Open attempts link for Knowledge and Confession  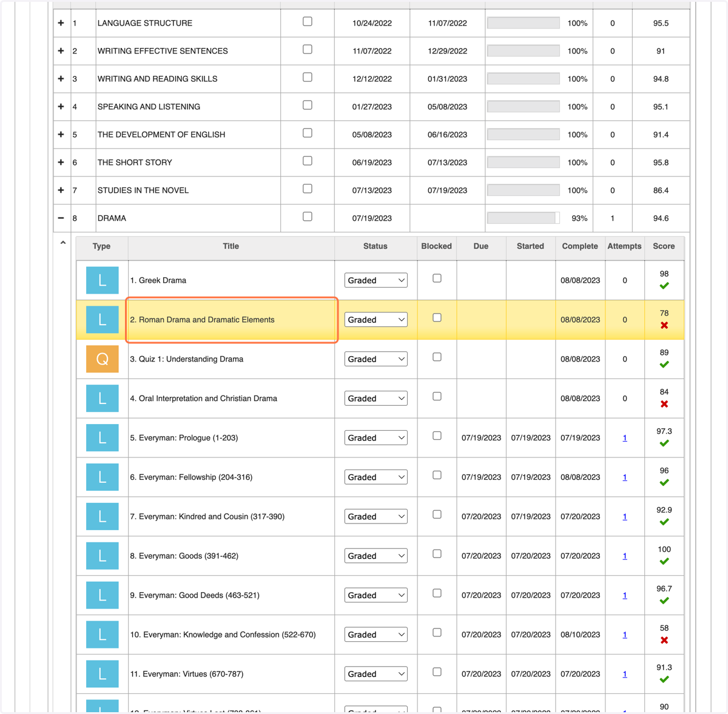(625, 635)
